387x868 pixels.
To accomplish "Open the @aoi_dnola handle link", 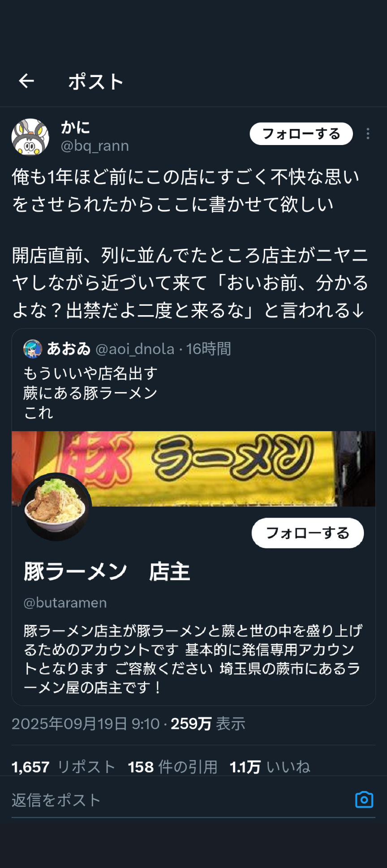I will (x=135, y=349).
